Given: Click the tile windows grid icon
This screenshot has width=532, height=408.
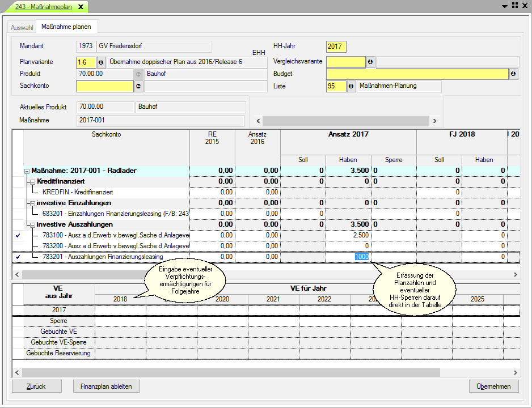Looking at the screenshot, I should [x=515, y=5].
